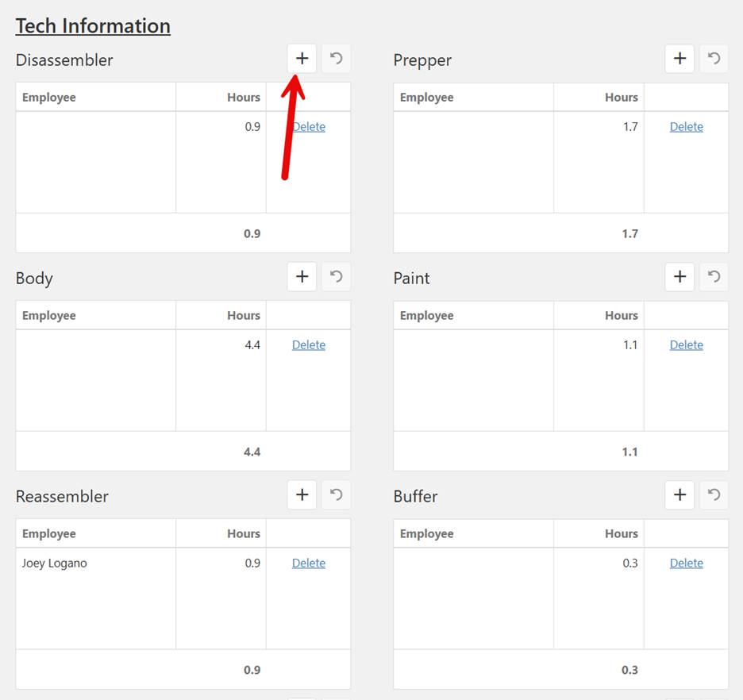Remove the Body 4.4 hours entry
743x700 pixels.
[x=309, y=345]
